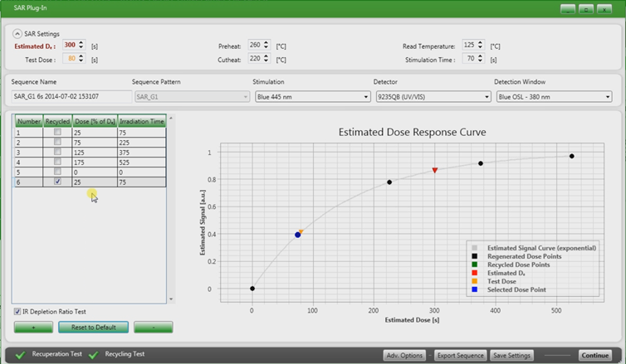Click the Irradiation Time column header
The width and height of the screenshot is (626, 364).
tap(142, 121)
